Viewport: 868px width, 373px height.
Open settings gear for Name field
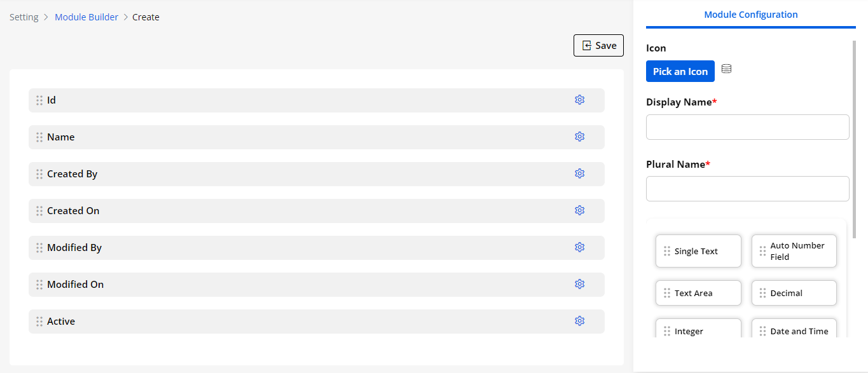[x=579, y=137]
